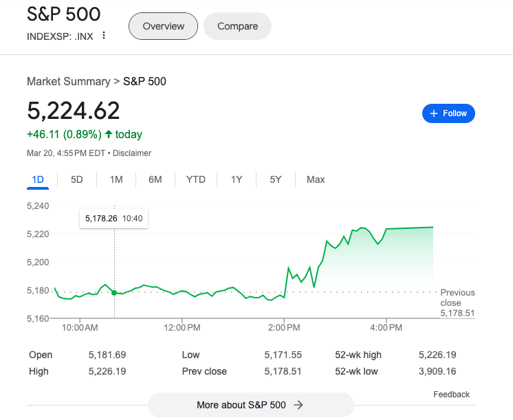Click the green data point on the chart
Image resolution: width=513 pixels, height=420 pixels.
tap(114, 292)
